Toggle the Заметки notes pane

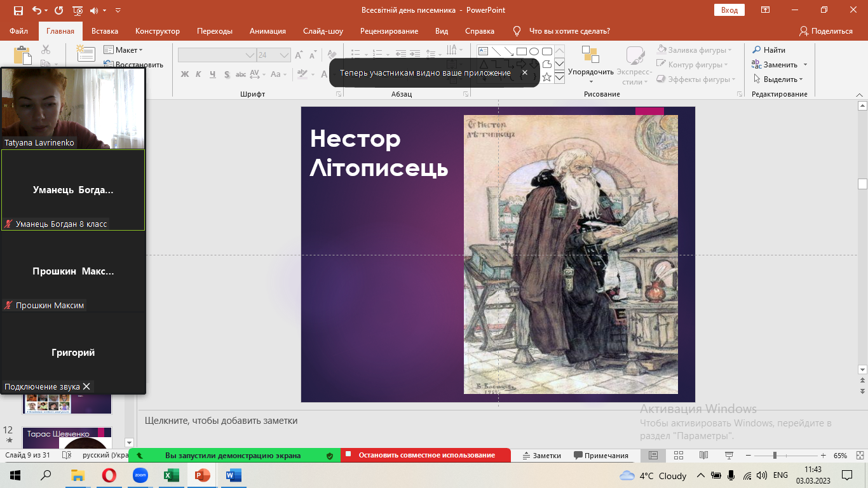[541, 456]
